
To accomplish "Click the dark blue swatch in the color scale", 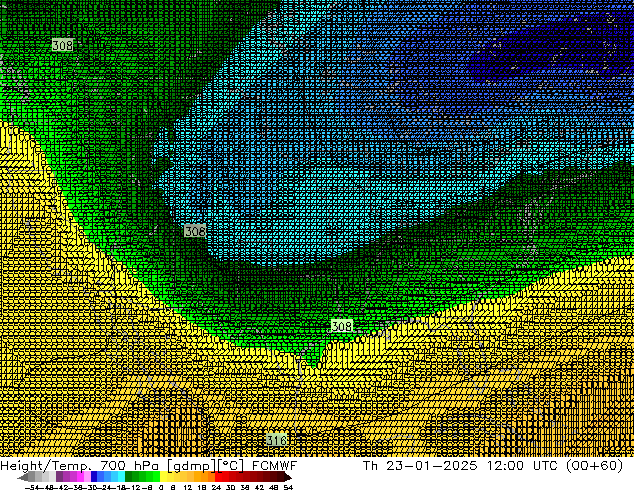I will click(x=94, y=477).
